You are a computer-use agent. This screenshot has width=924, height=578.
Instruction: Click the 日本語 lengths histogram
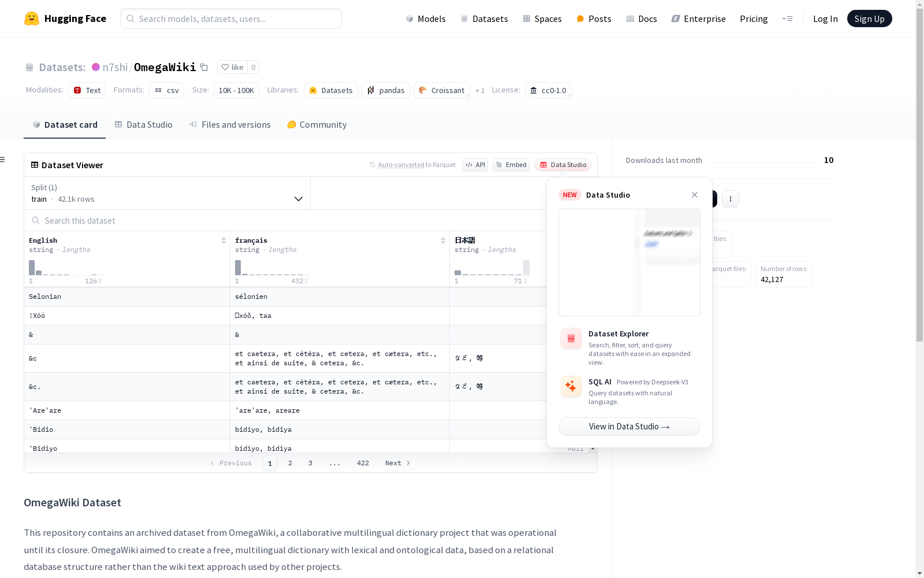pos(492,268)
